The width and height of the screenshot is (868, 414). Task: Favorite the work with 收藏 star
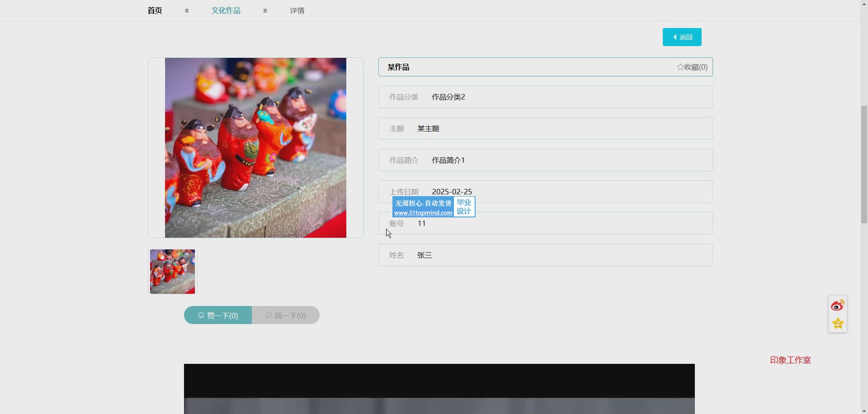[692, 67]
